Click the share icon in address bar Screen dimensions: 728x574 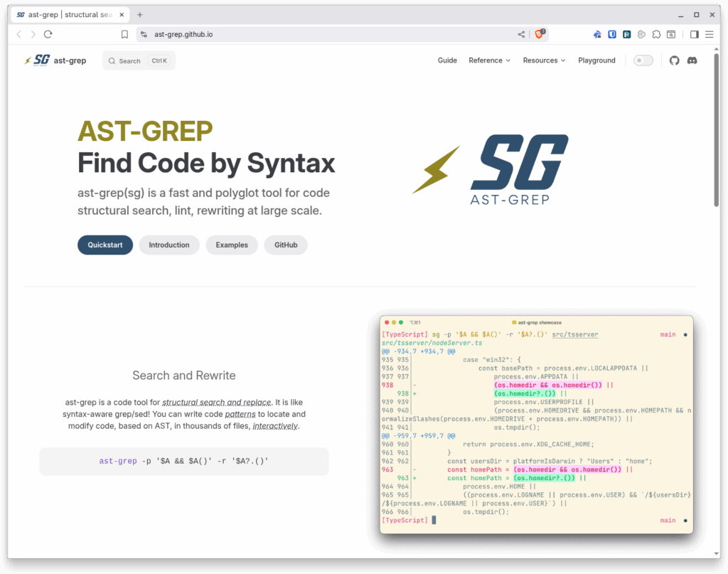pos(521,34)
